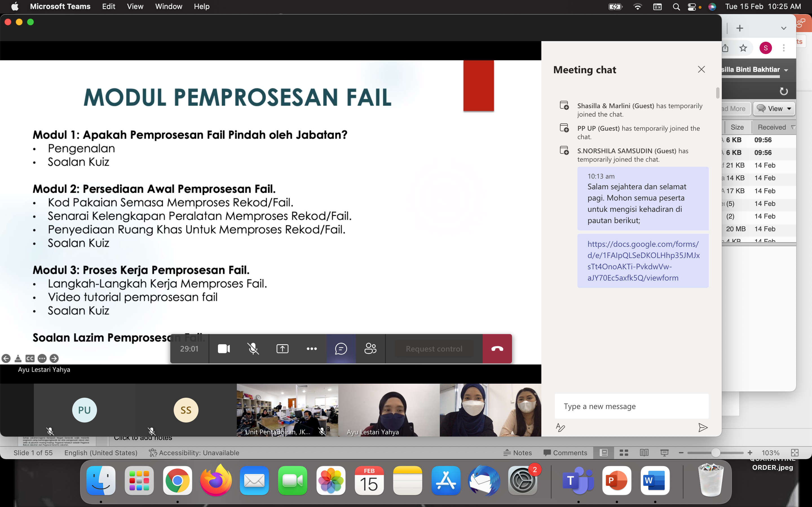Image resolution: width=812 pixels, height=507 pixels.
Task: Go to next slide arrow
Action: (54, 359)
